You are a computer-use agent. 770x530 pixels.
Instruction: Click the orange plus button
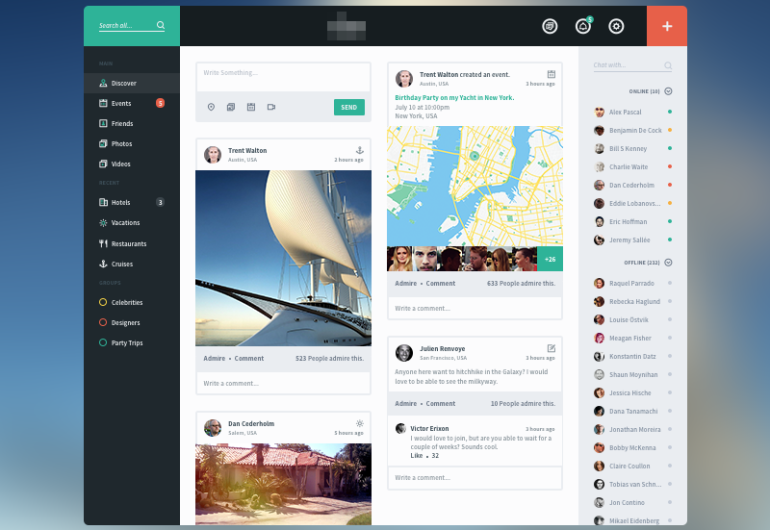(x=666, y=26)
